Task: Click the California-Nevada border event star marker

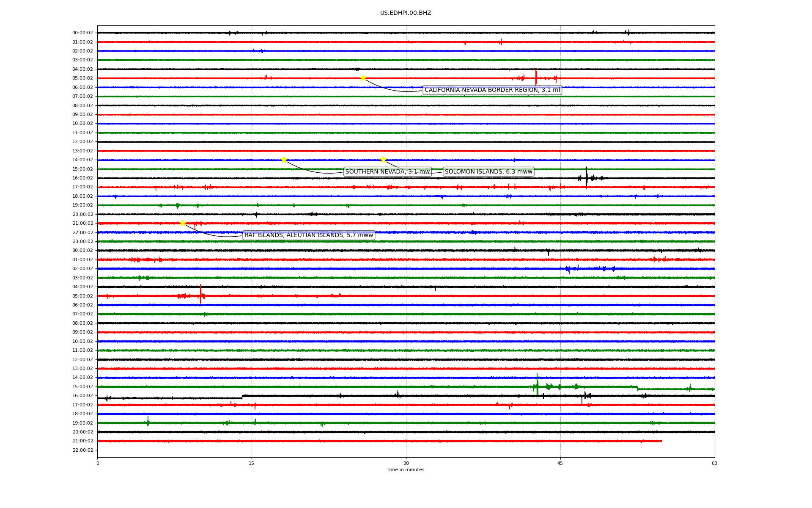Action: pyautogui.click(x=363, y=78)
